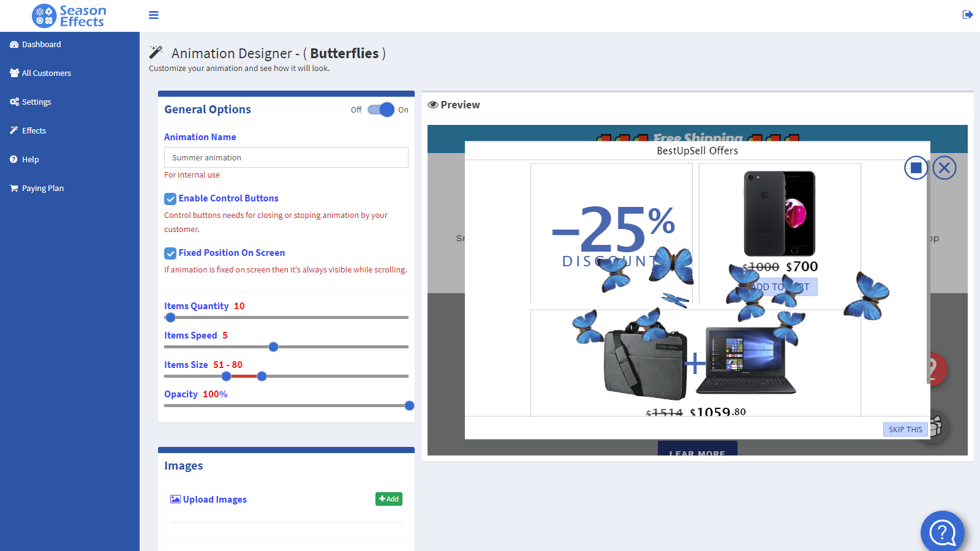Open Dashboard from the sidebar
Viewport: 980px width, 551px height.
click(x=41, y=45)
